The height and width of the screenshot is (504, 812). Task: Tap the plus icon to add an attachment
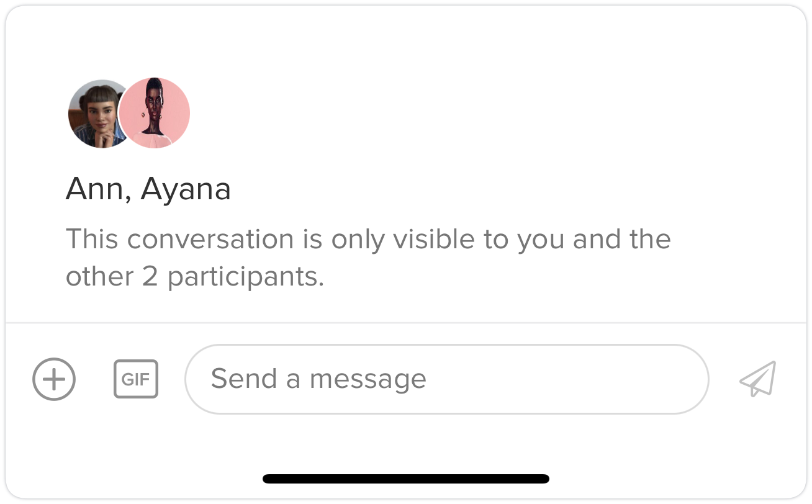pos(54,379)
